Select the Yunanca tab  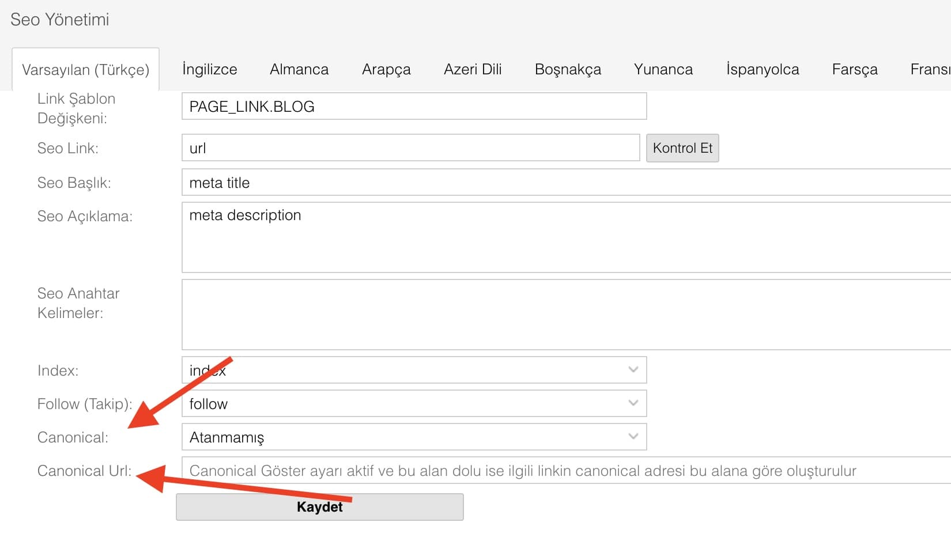[663, 69]
